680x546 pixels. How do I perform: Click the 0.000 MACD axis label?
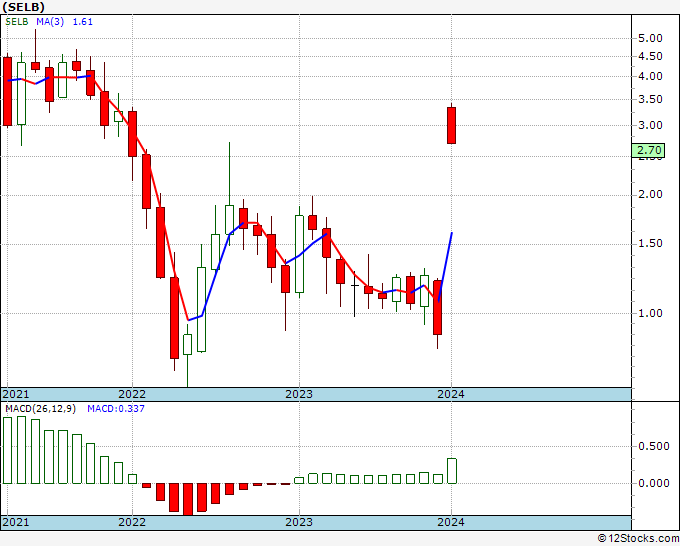[654, 483]
